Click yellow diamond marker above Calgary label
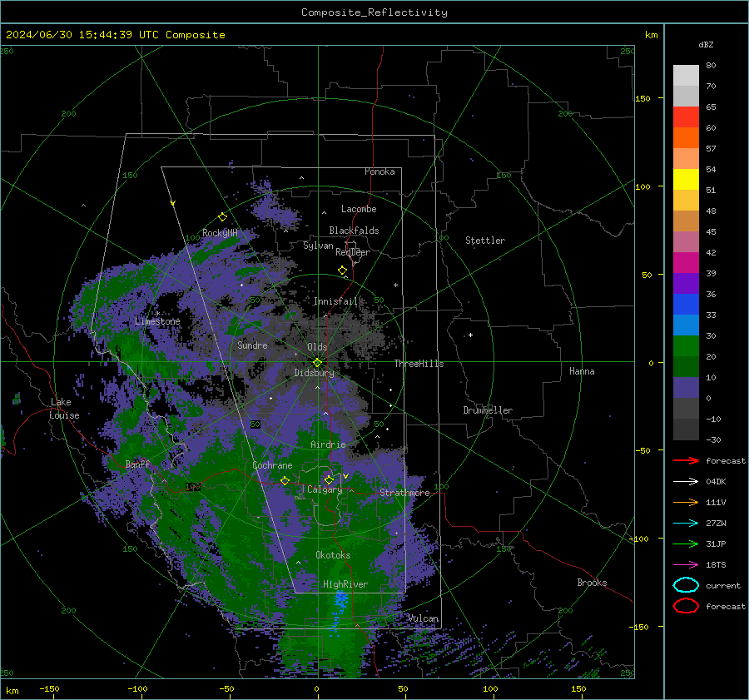The image size is (749, 700). click(329, 479)
